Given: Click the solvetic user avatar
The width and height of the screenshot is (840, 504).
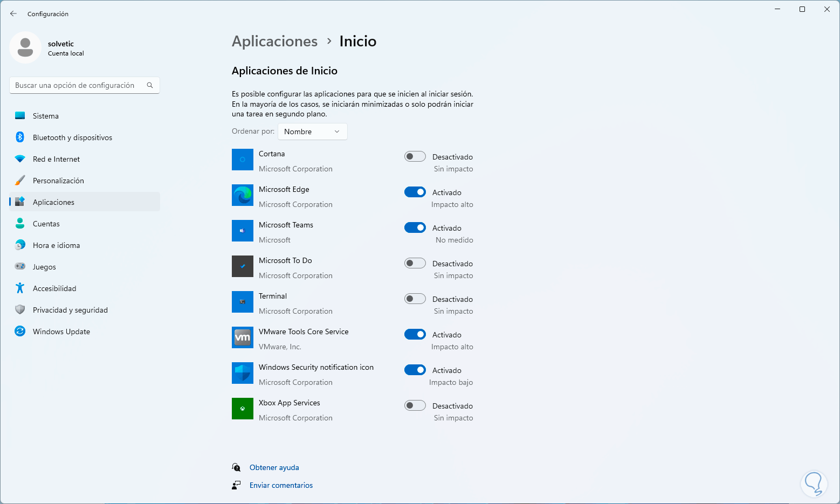Looking at the screenshot, I should pyautogui.click(x=25, y=47).
